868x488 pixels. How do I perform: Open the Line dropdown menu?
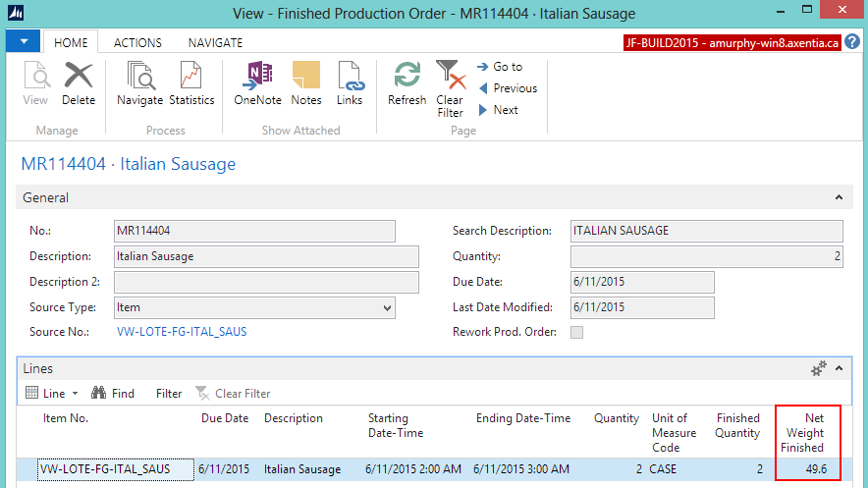coord(52,394)
